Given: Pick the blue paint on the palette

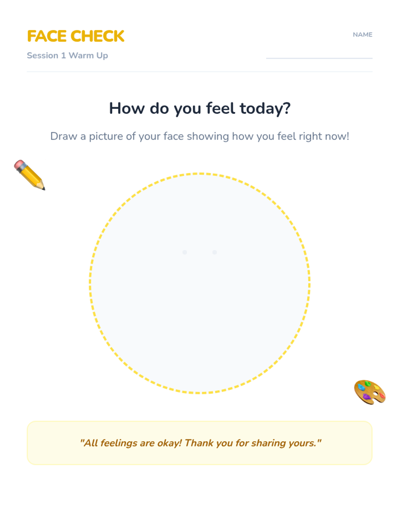Looking at the screenshot, I should tap(361, 387).
